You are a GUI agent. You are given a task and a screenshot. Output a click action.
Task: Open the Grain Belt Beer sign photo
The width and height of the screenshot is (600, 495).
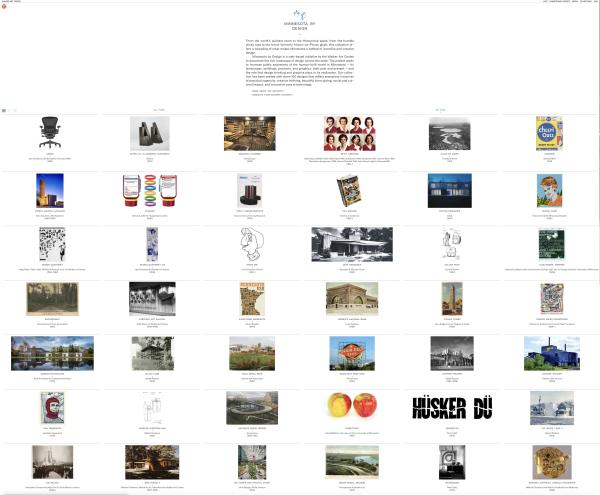(352, 353)
